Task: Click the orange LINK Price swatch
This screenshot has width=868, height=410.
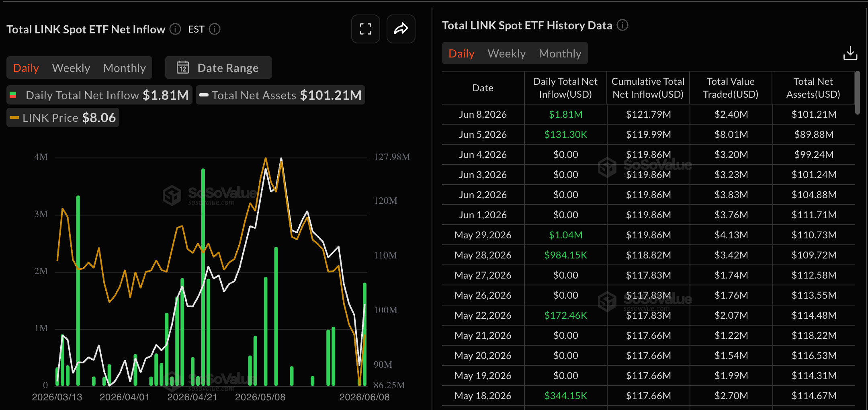Action: (14, 117)
